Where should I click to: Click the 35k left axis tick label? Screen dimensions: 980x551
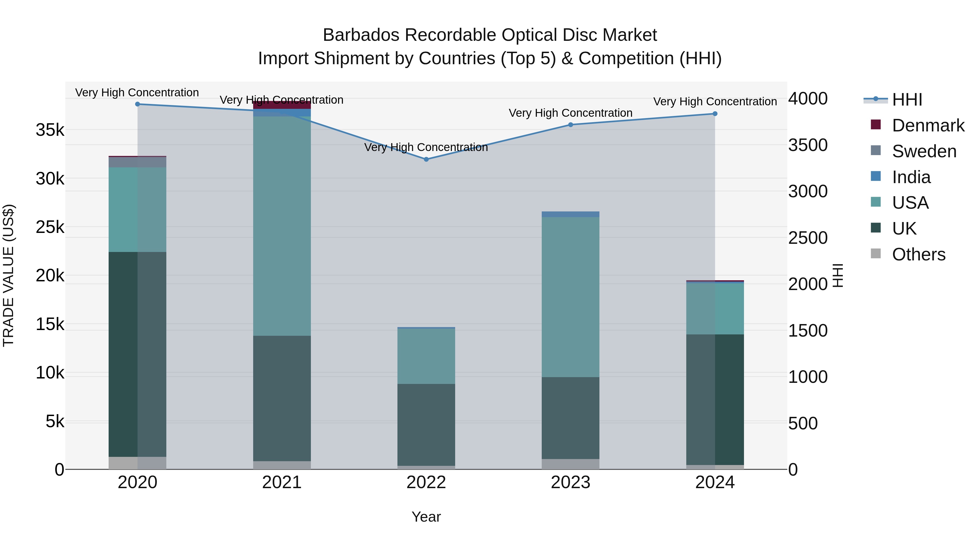click(x=50, y=130)
